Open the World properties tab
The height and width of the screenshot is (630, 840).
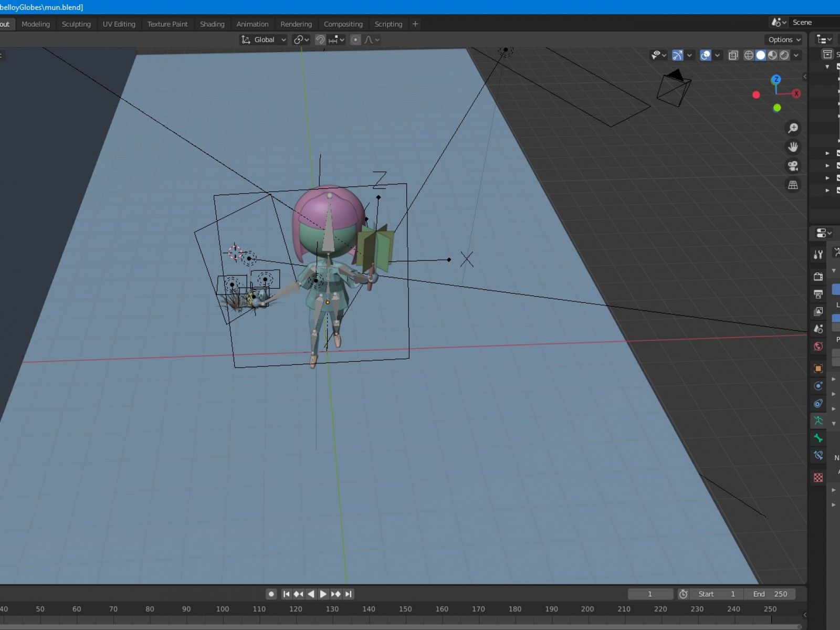coord(818,346)
